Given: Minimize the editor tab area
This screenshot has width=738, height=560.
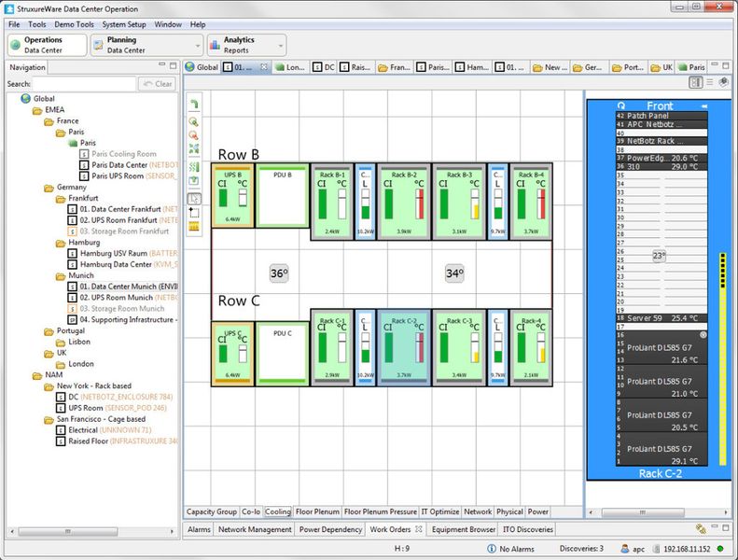Looking at the screenshot, I should (715, 65).
